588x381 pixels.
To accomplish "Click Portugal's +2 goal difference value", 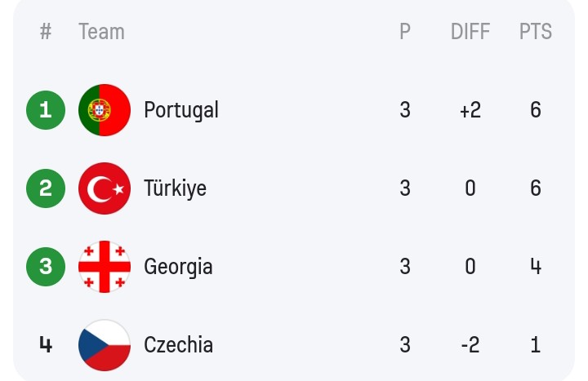I will (470, 110).
